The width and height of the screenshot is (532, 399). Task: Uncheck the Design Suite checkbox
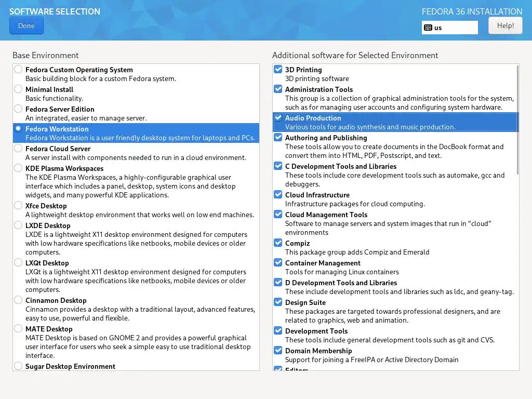coord(278,302)
